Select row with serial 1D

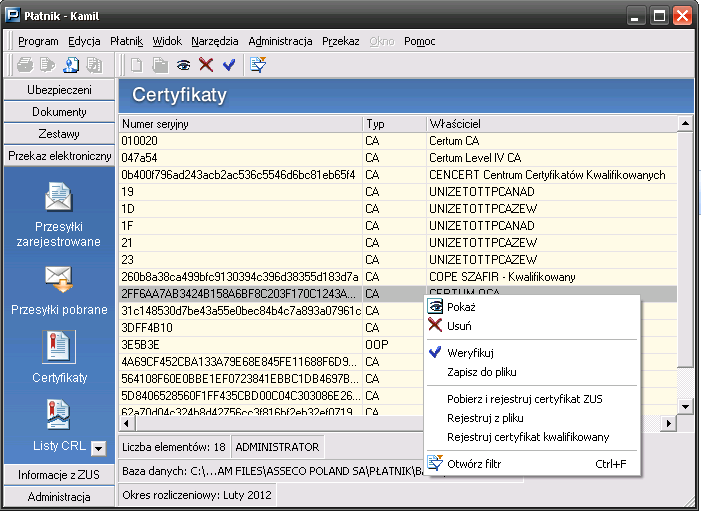[398, 209]
